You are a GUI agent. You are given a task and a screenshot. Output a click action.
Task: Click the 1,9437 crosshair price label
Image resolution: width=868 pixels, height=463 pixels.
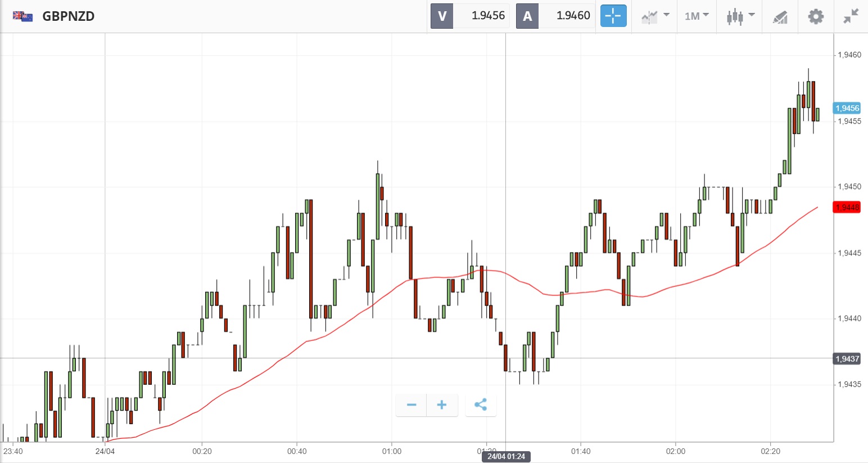point(847,359)
